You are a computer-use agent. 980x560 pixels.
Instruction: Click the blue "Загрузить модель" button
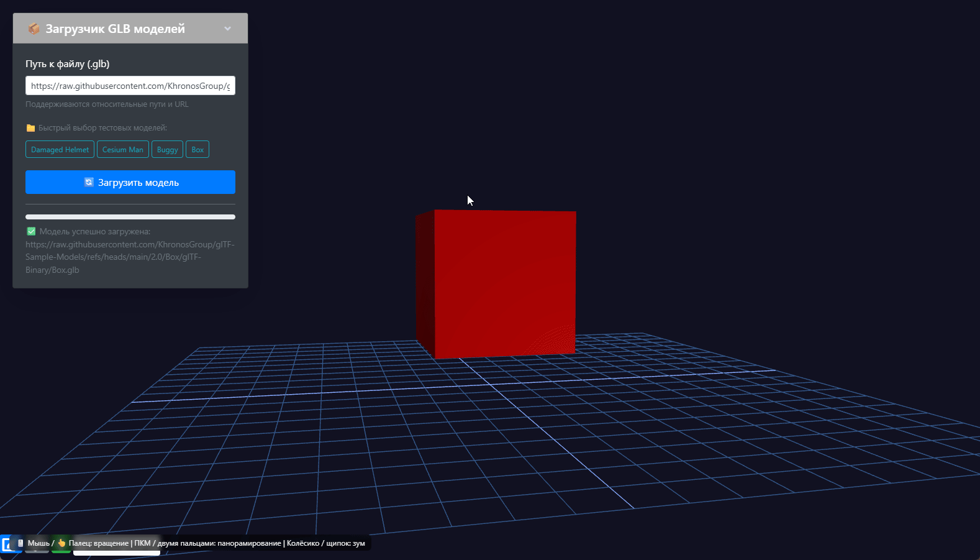(130, 182)
